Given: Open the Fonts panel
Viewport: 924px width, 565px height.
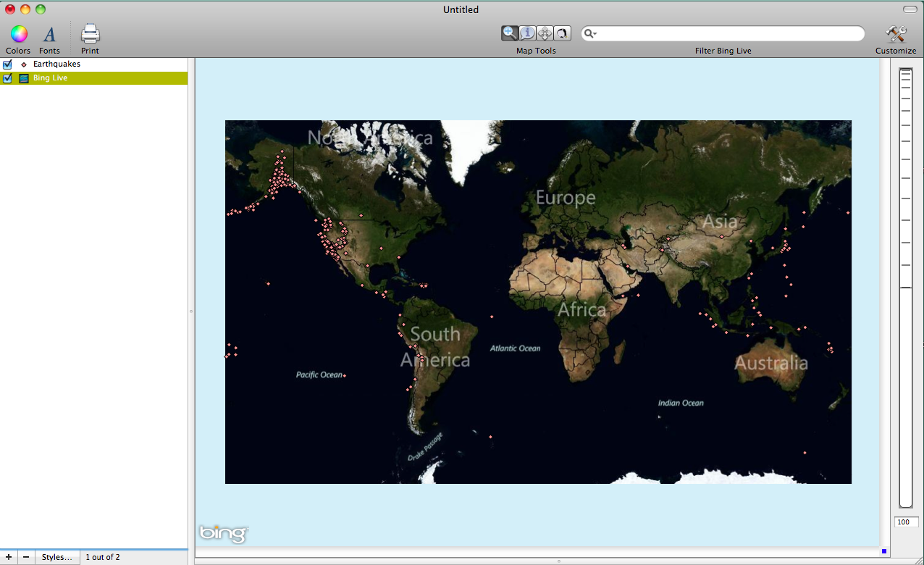Looking at the screenshot, I should (49, 34).
